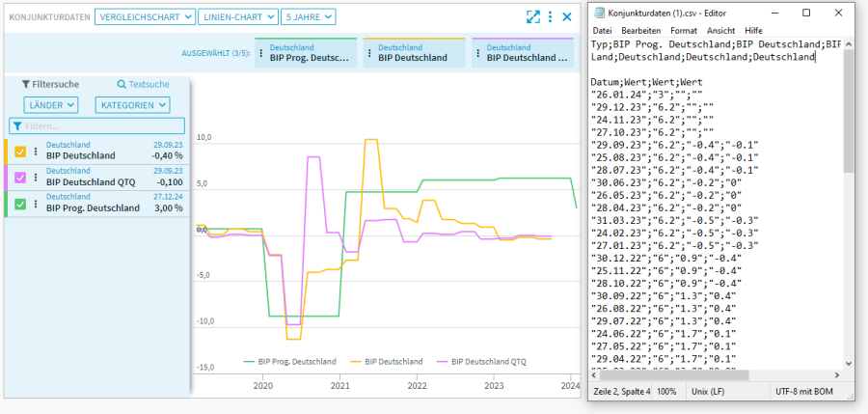This screenshot has width=868, height=414.
Task: Uncheck the purple BIP Deutschland QTQ checkbox
Action: [x=20, y=177]
